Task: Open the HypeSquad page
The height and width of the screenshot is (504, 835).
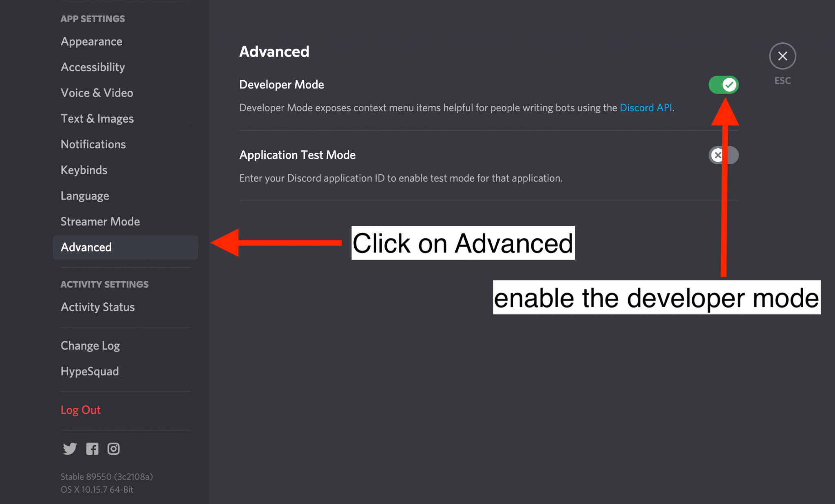Action: 90,371
